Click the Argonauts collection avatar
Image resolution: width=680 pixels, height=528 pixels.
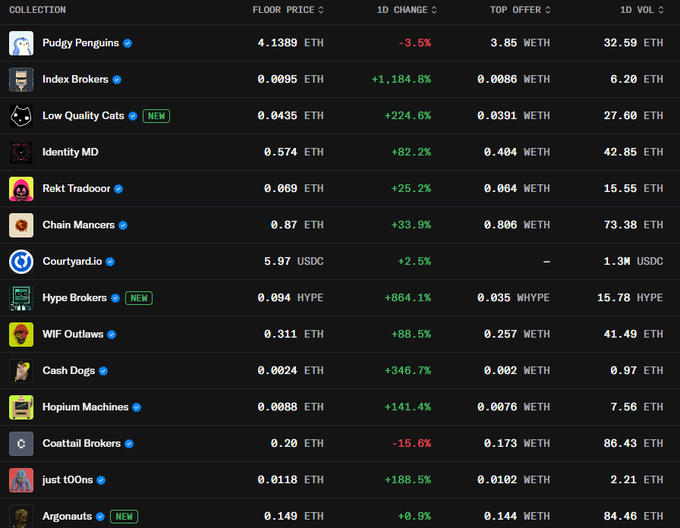[21, 516]
